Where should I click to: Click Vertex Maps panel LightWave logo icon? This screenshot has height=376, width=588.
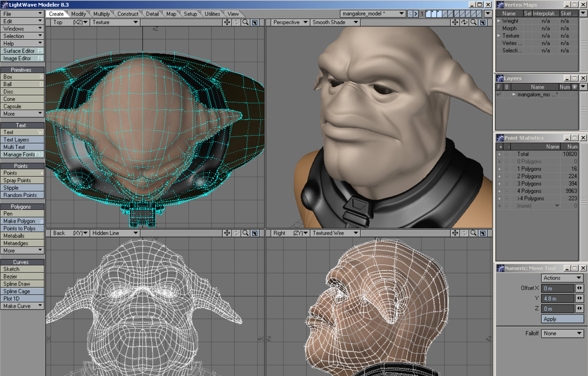pos(500,5)
